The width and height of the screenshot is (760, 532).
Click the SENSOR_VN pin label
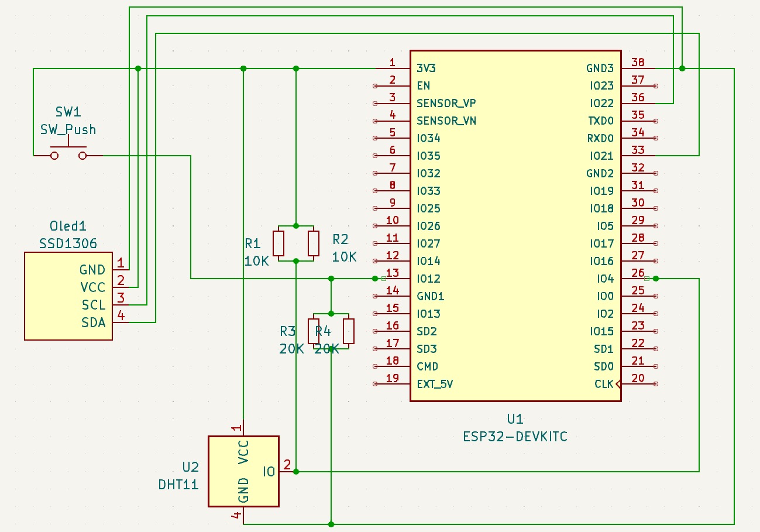coord(446,121)
